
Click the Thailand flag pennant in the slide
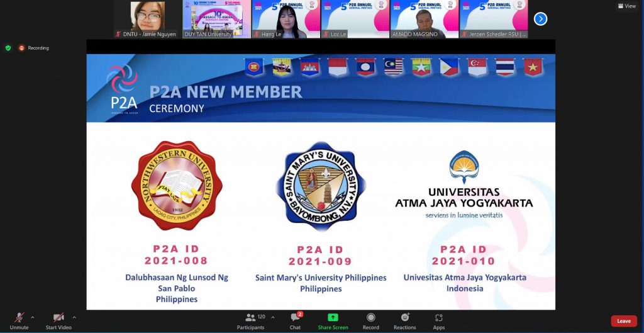click(505, 67)
